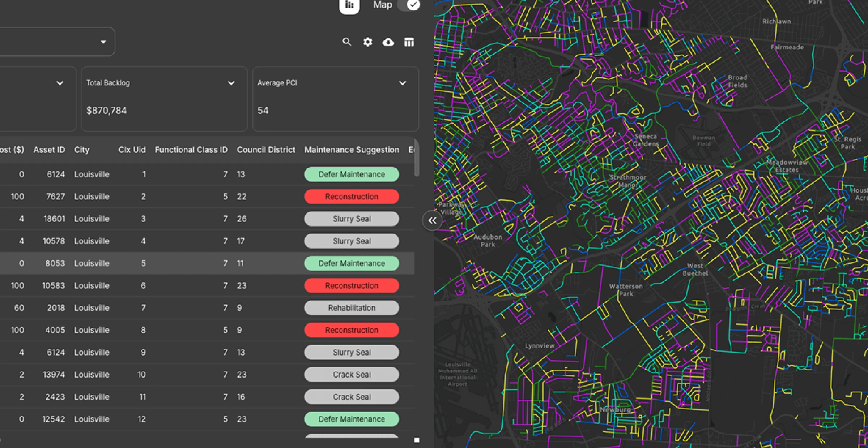Sort by Asset ID column header
The height and width of the screenshot is (448, 868).
pyautogui.click(x=49, y=150)
